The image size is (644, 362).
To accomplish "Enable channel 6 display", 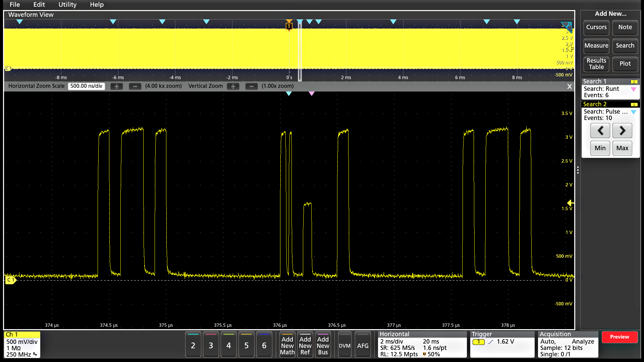I will pyautogui.click(x=264, y=345).
